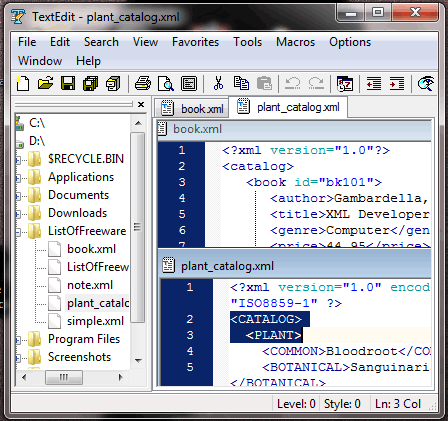Open the Macros menu
The height and width of the screenshot is (421, 448).
click(295, 42)
